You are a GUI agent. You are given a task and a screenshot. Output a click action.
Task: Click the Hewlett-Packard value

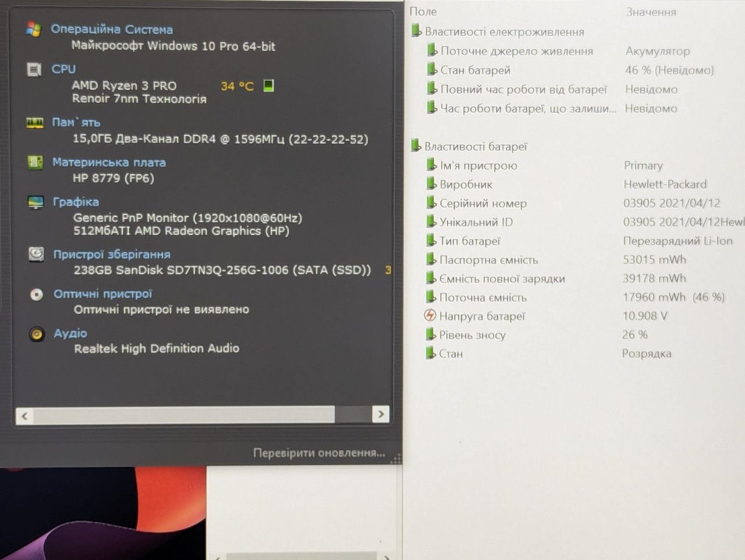(665, 184)
